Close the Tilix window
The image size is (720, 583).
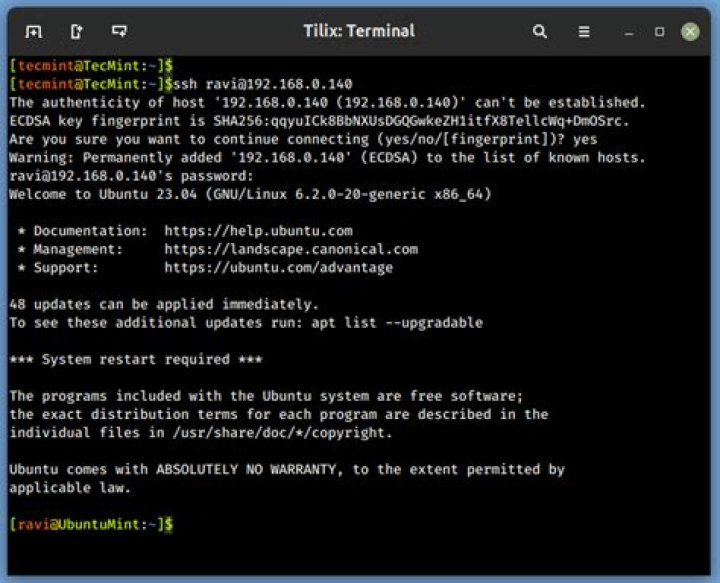point(690,31)
